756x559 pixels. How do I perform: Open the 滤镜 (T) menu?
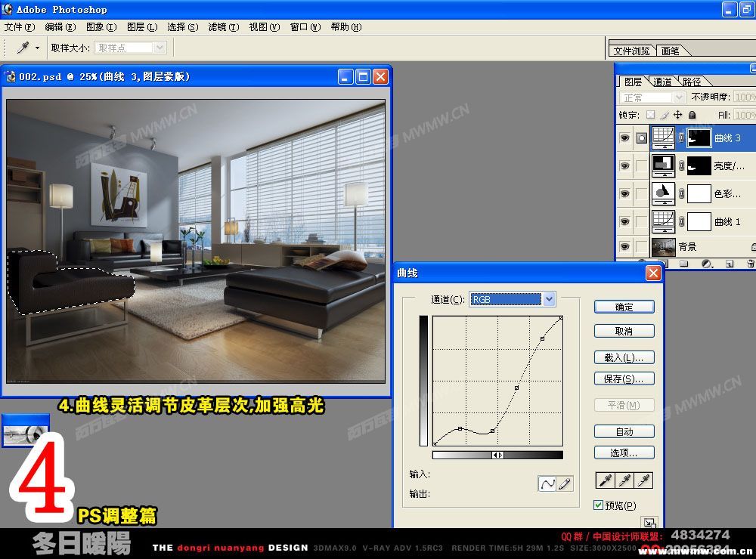tap(224, 27)
